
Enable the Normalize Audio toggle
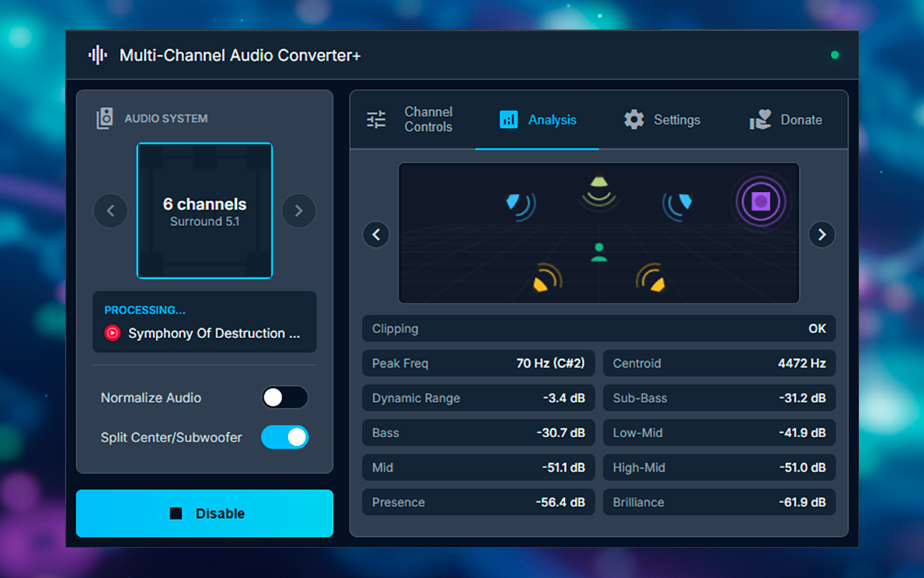coord(284,397)
